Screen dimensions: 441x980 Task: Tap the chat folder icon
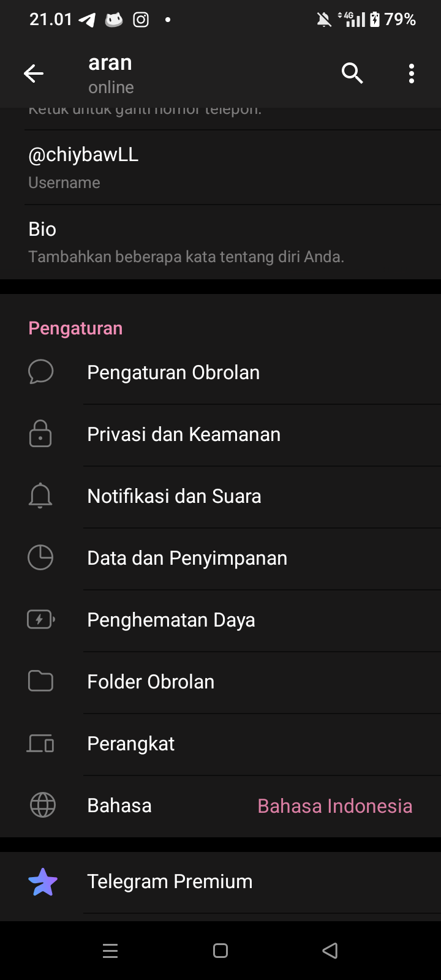40,681
